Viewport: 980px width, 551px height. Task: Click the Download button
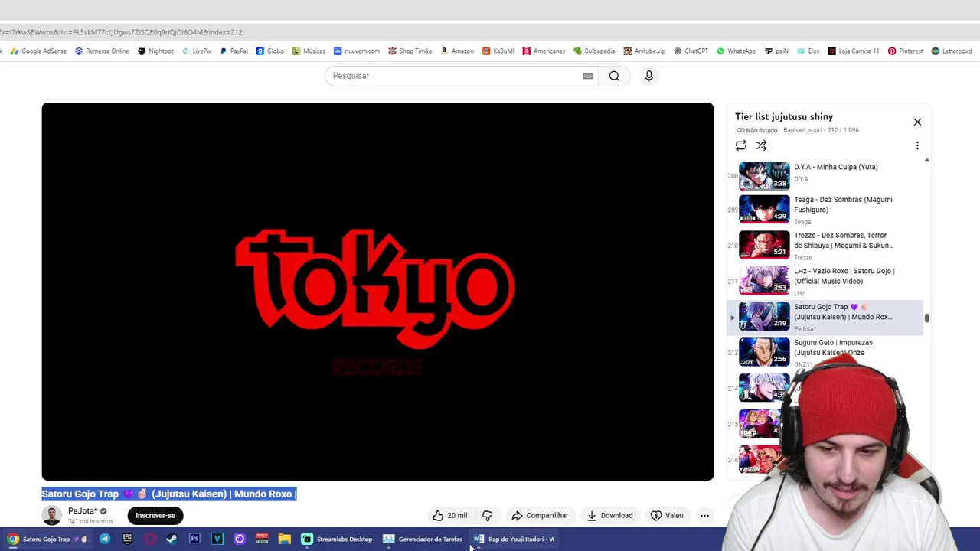click(609, 515)
